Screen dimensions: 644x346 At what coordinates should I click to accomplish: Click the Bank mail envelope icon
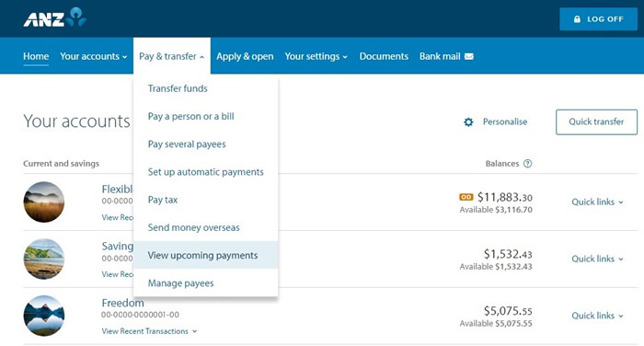tap(468, 56)
